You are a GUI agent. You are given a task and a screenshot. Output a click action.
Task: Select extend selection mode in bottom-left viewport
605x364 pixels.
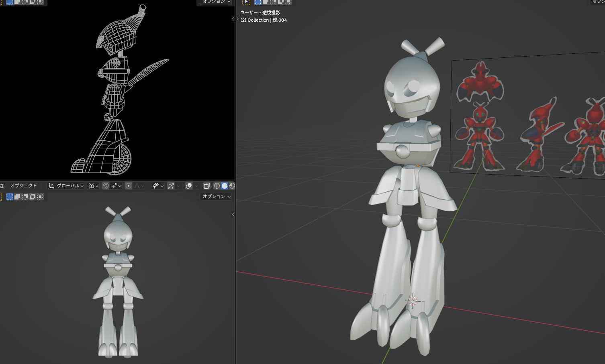(x=17, y=197)
